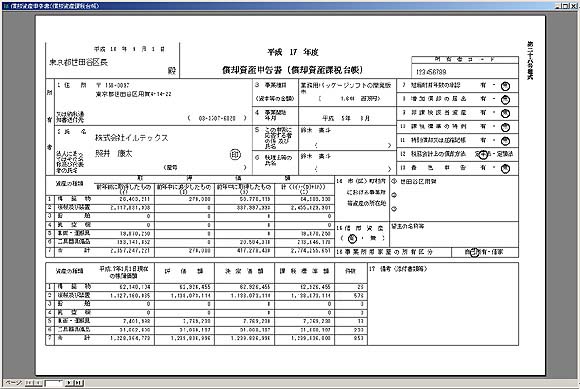This screenshot has width=580, height=389.
Task: Click the seal mark 印 next to the name
Action: click(x=235, y=155)
